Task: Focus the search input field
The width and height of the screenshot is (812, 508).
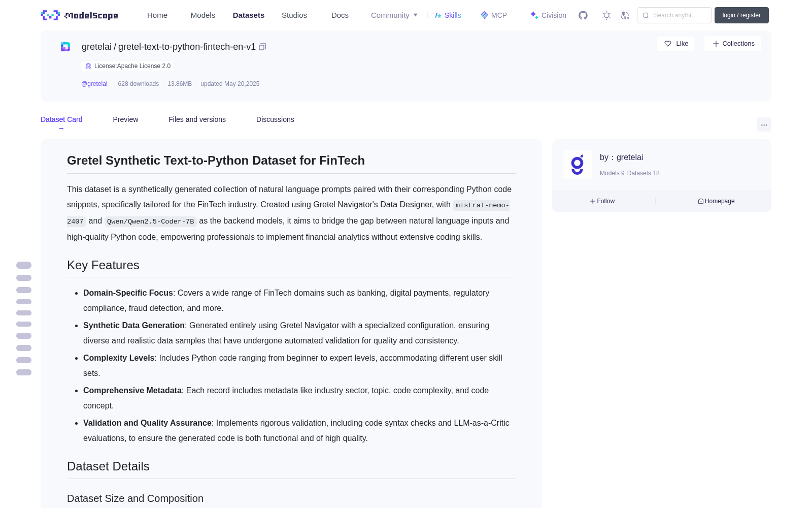Action: [x=674, y=15]
